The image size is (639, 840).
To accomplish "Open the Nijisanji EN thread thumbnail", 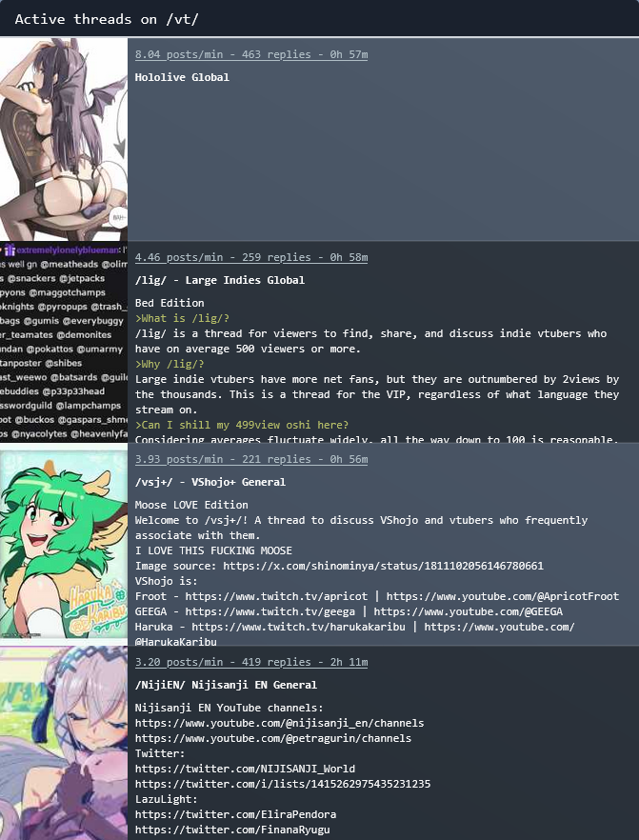I will pos(64,743).
